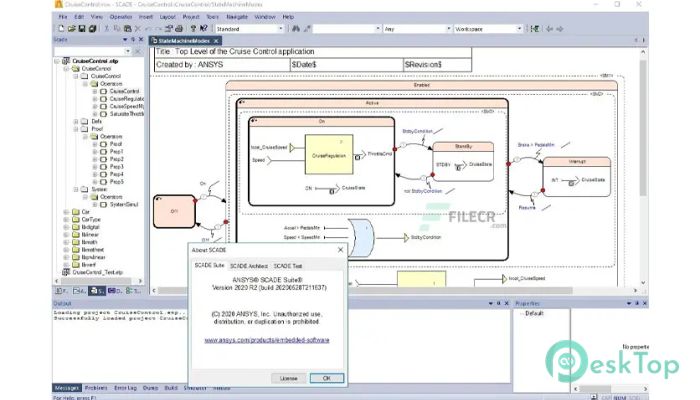Click the Find binoculars toolbar icon
This screenshot has width=700, height=400.
click(296, 29)
